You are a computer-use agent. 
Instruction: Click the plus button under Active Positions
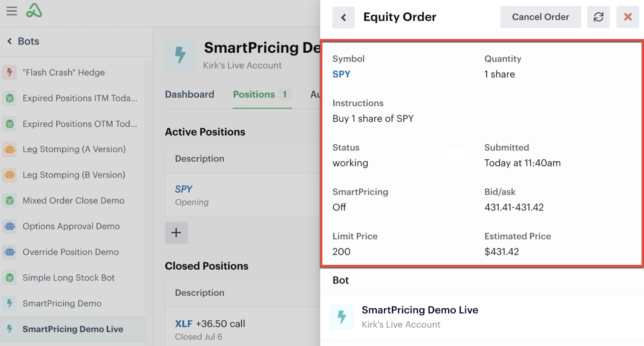pyautogui.click(x=176, y=232)
